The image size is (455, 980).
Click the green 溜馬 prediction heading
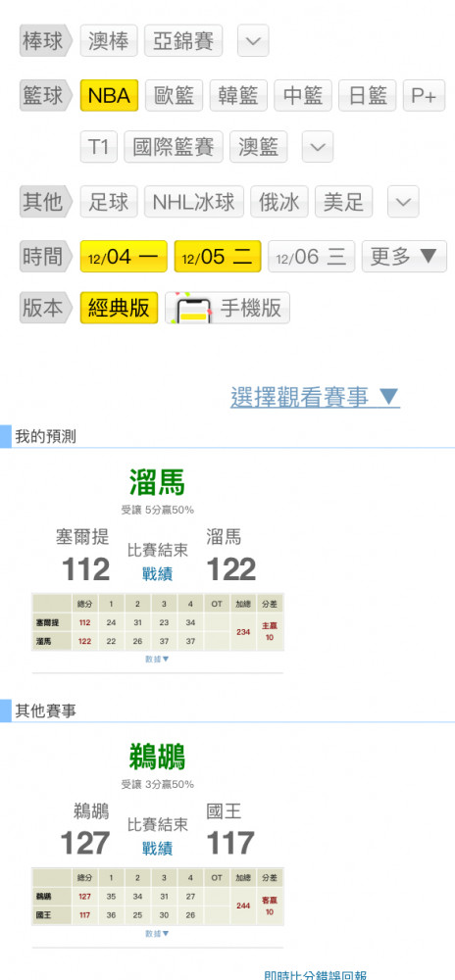click(158, 482)
